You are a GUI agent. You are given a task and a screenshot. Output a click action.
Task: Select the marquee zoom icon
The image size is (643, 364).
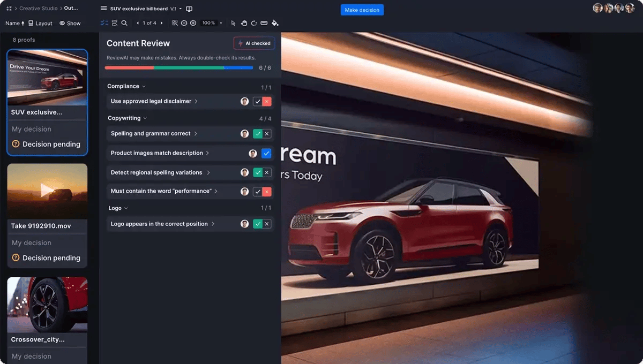point(175,23)
